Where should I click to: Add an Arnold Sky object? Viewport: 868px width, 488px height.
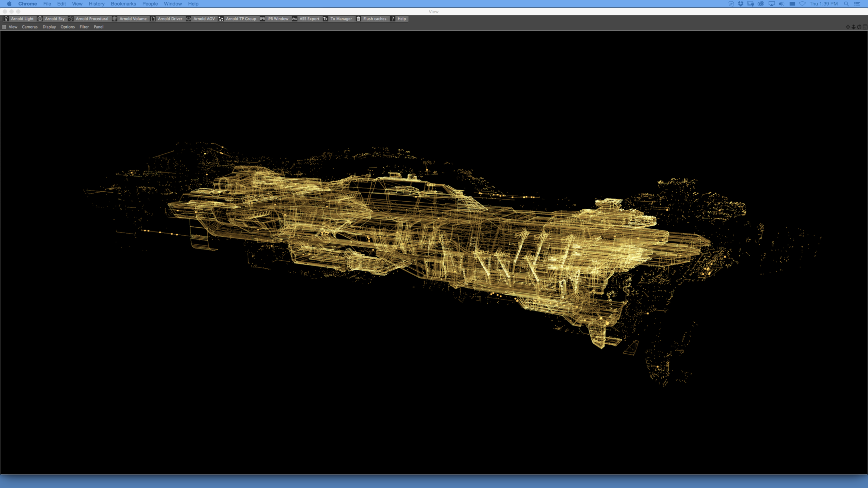(x=40, y=19)
